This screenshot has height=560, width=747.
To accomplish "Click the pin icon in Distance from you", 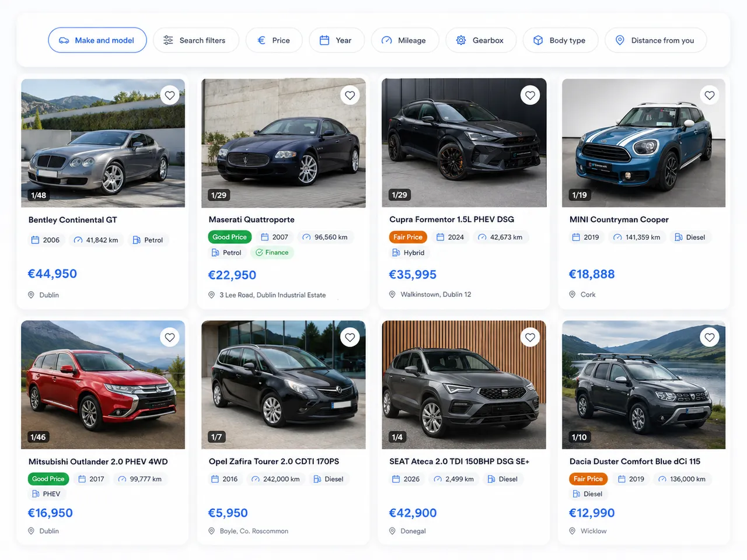I will 620,40.
